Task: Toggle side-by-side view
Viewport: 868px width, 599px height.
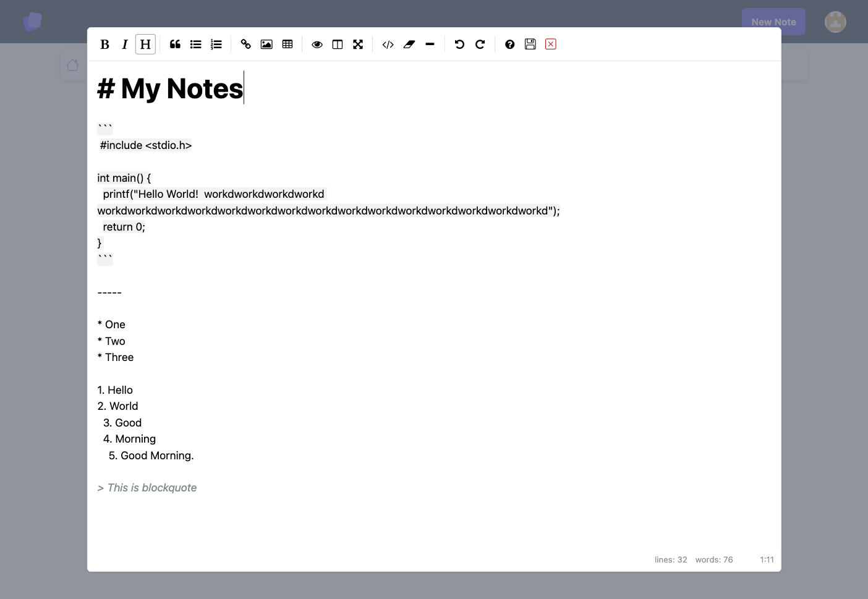Action: point(338,45)
